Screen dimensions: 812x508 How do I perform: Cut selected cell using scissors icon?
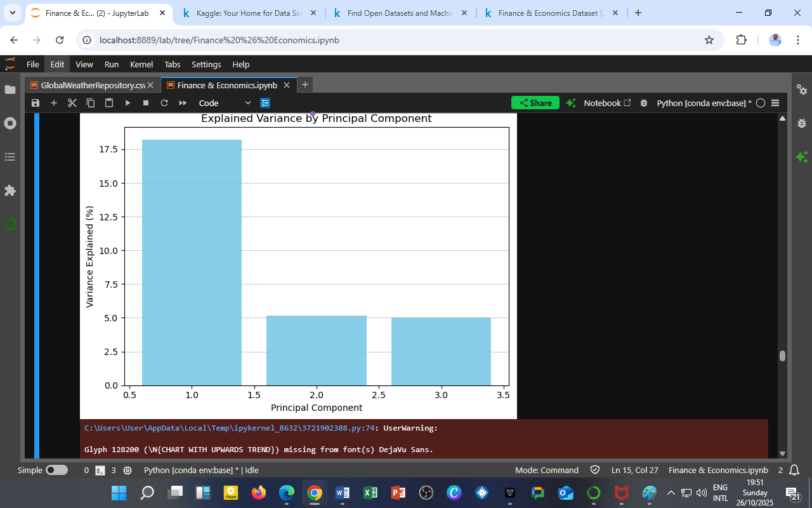coord(72,103)
